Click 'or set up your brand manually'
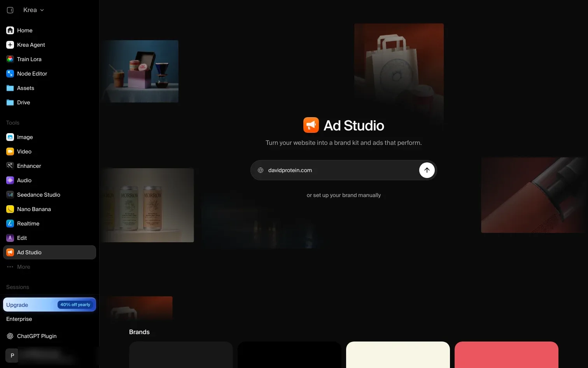Image resolution: width=588 pixels, height=368 pixels. [344, 195]
